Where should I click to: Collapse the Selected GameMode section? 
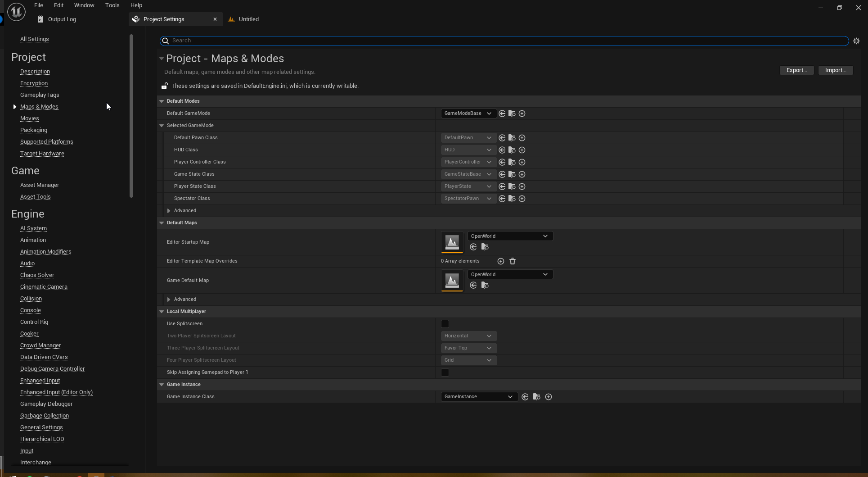pos(162,126)
